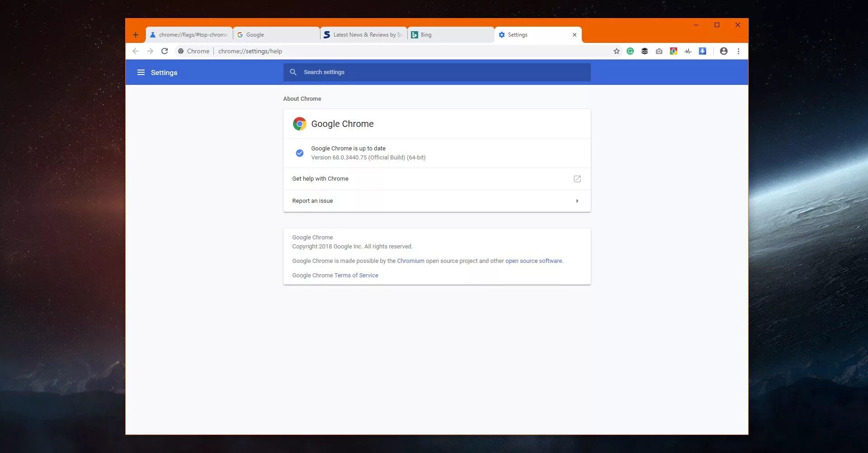Open the open source software link
The width and height of the screenshot is (868, 453).
pyautogui.click(x=533, y=261)
